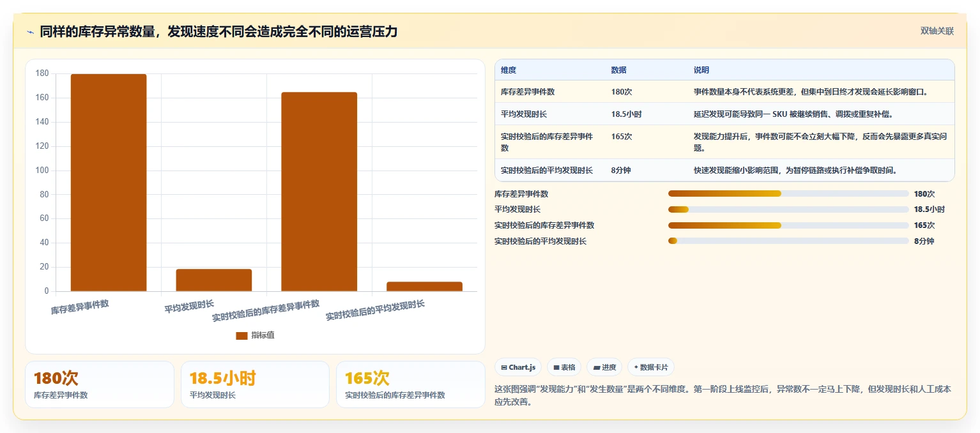
Task: Click the 18.5小时 data card
Action: click(255, 384)
